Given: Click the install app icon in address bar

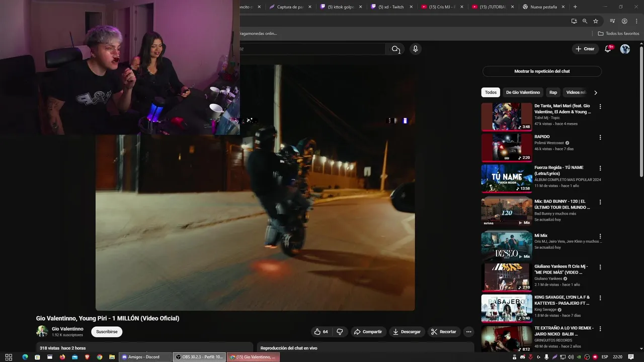Looking at the screenshot, I should tap(574, 21).
